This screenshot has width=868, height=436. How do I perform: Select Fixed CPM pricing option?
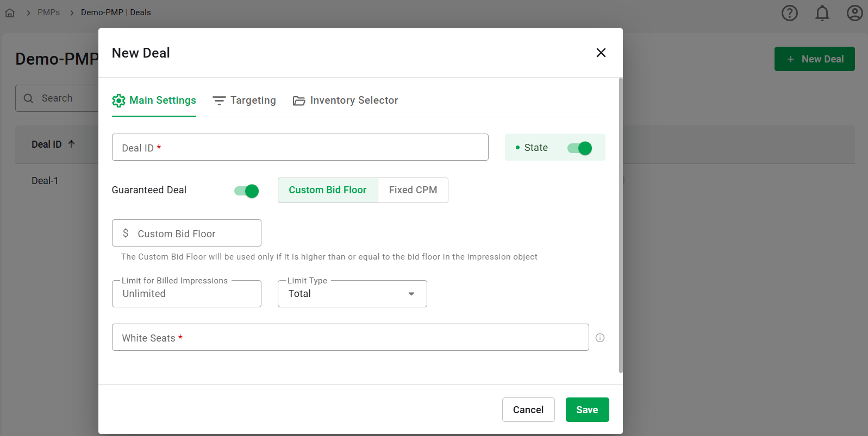click(413, 190)
